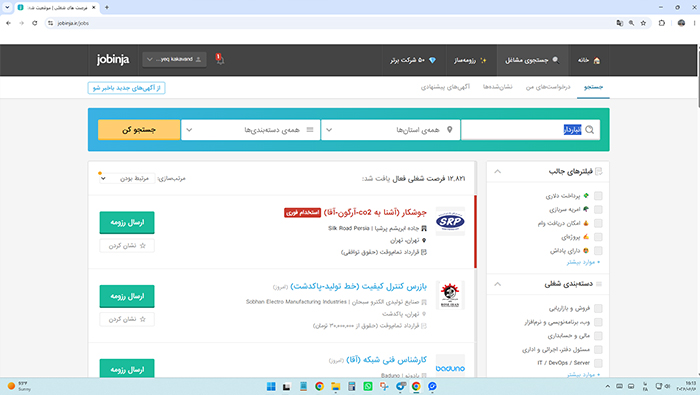This screenshot has height=395, width=700.
Task: Open the جوشکار job title link
Action: pyautogui.click(x=375, y=212)
